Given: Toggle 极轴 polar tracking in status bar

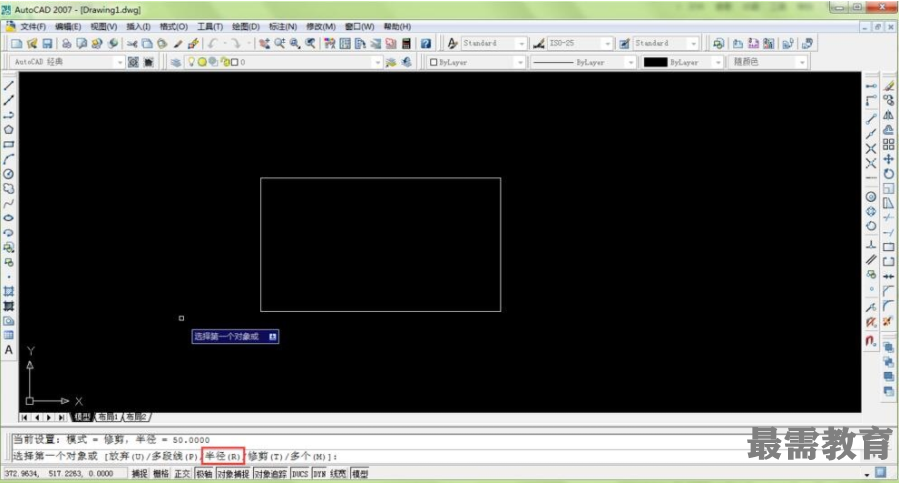Looking at the screenshot, I should click(x=204, y=474).
